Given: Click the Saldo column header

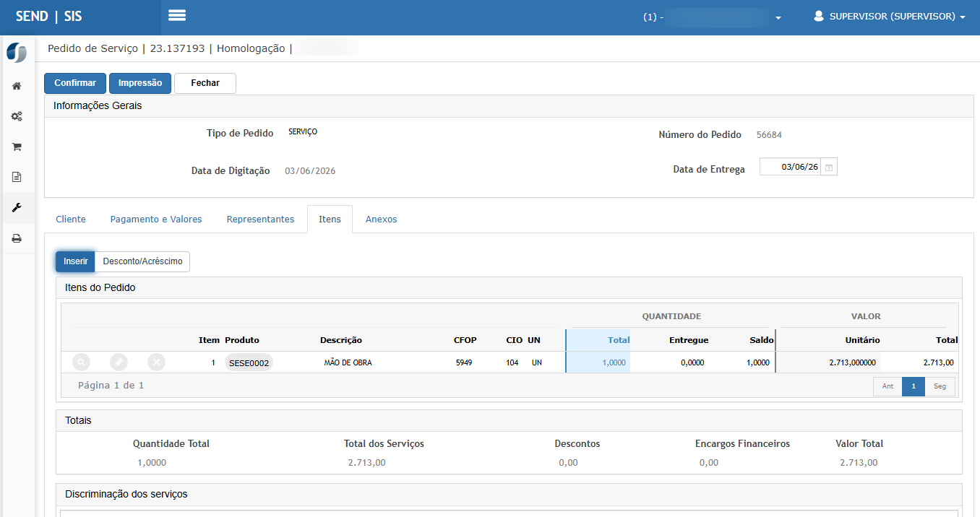Looking at the screenshot, I should click(x=762, y=340).
